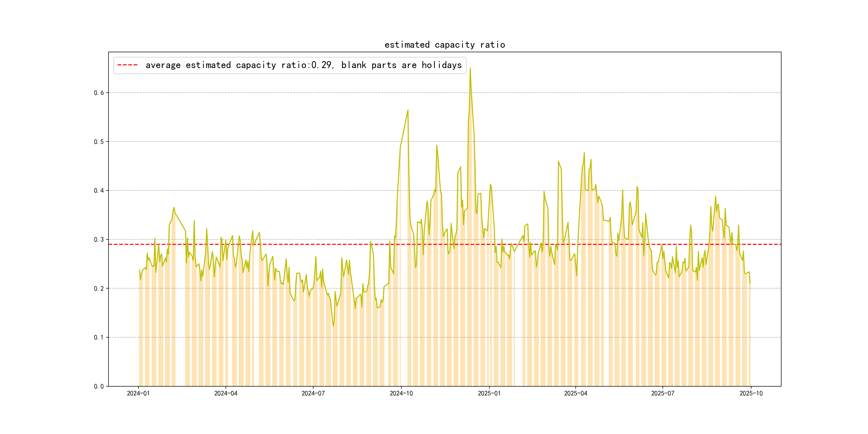
Task: Click the 2024-07 x-axis date label
Action: point(313,394)
